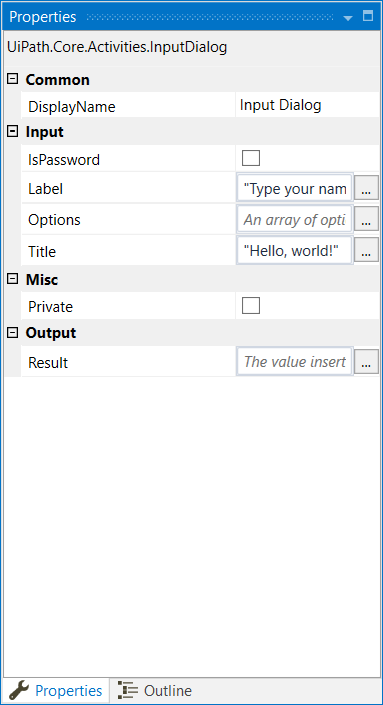This screenshot has height=705, width=383.
Task: Select the Properties tab at bottom
Action: coord(55,691)
